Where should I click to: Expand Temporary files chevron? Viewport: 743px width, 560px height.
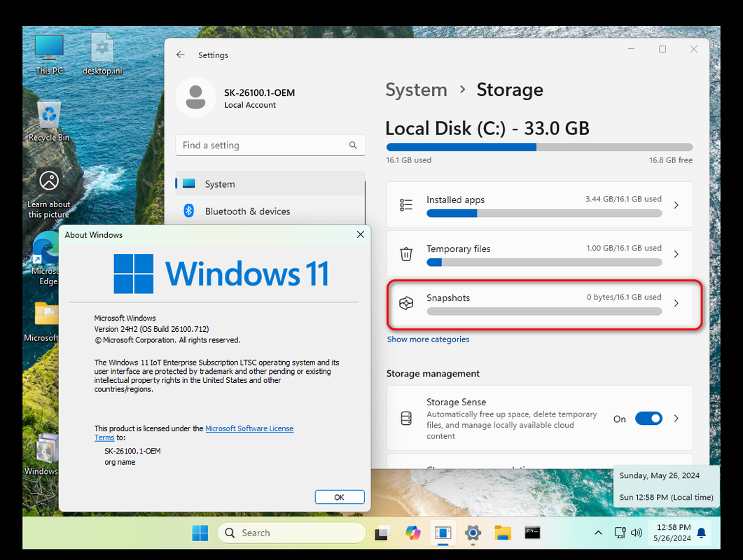676,254
